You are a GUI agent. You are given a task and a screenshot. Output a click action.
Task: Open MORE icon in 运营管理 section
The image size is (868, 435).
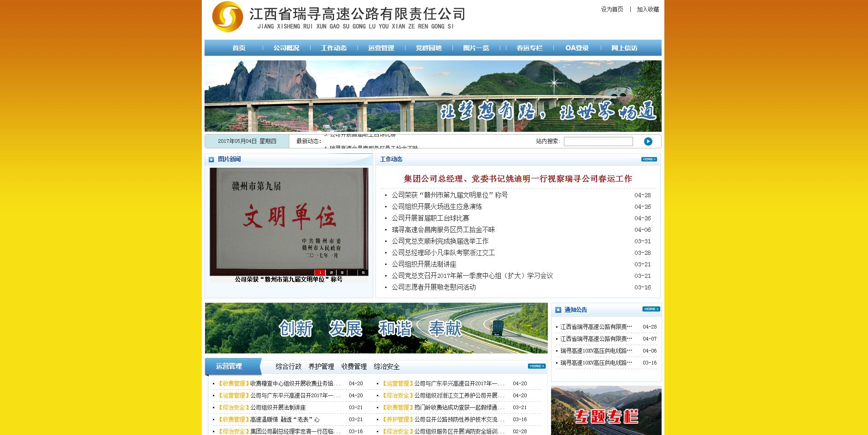[536, 366]
